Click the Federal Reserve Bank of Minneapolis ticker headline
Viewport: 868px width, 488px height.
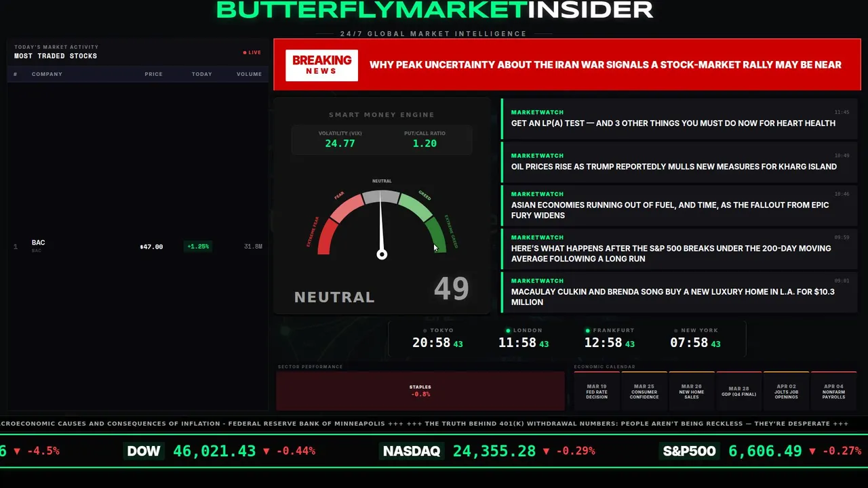[x=193, y=424]
